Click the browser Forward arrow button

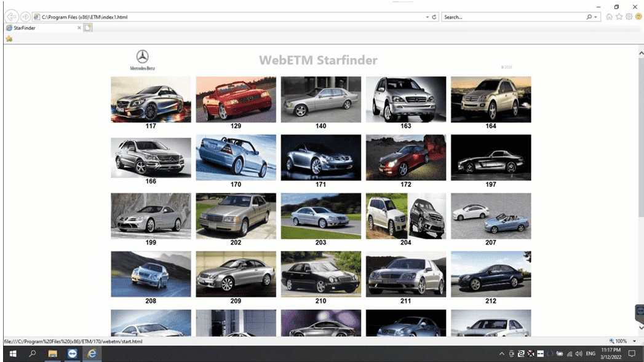click(x=25, y=17)
